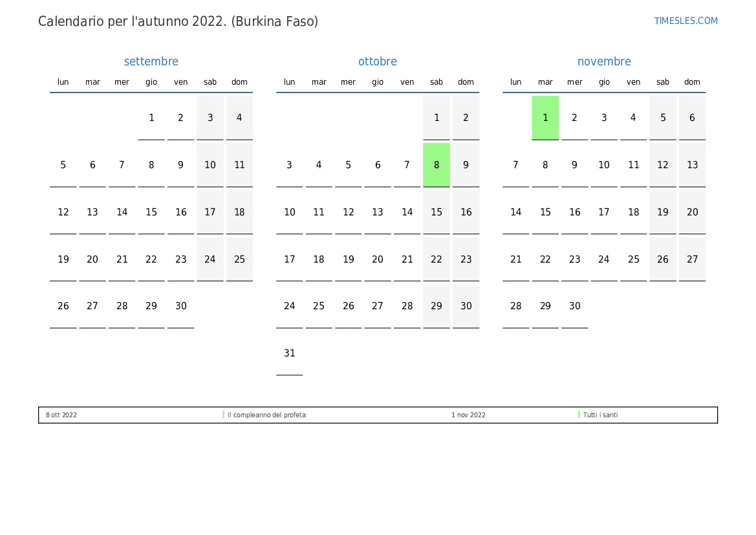Select highlighted 8 ottobre holiday cell
Screen dimensions: 756x535
(437, 165)
